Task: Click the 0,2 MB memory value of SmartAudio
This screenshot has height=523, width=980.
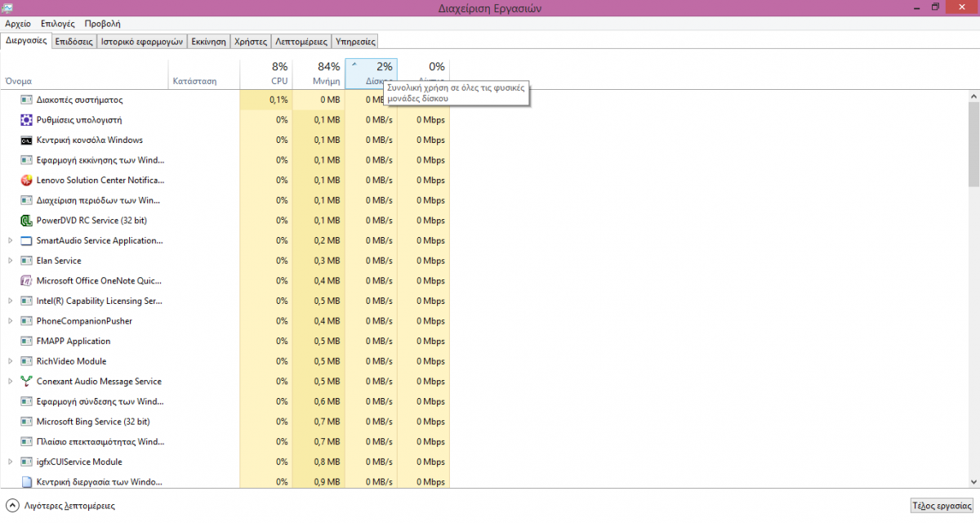Action: tap(327, 241)
